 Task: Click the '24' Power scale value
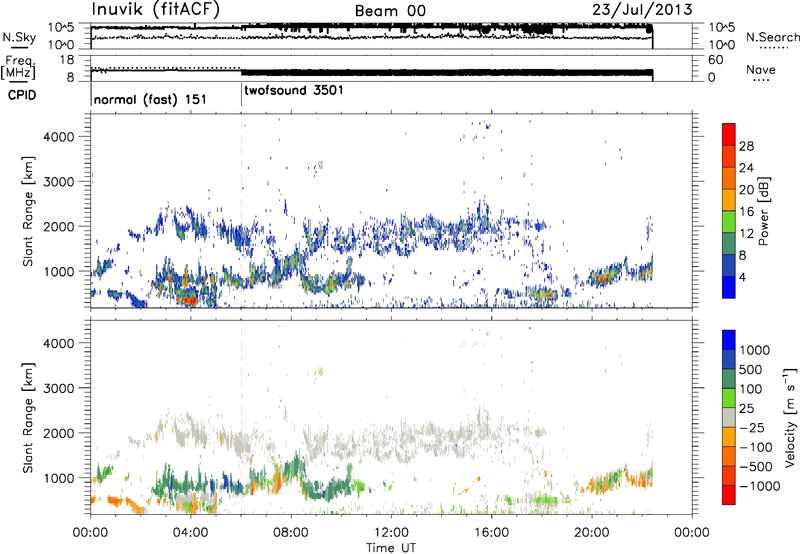[x=746, y=168]
